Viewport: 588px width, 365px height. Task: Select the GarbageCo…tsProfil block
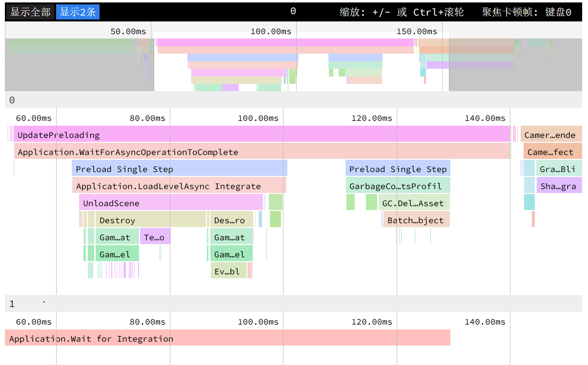tap(398, 186)
